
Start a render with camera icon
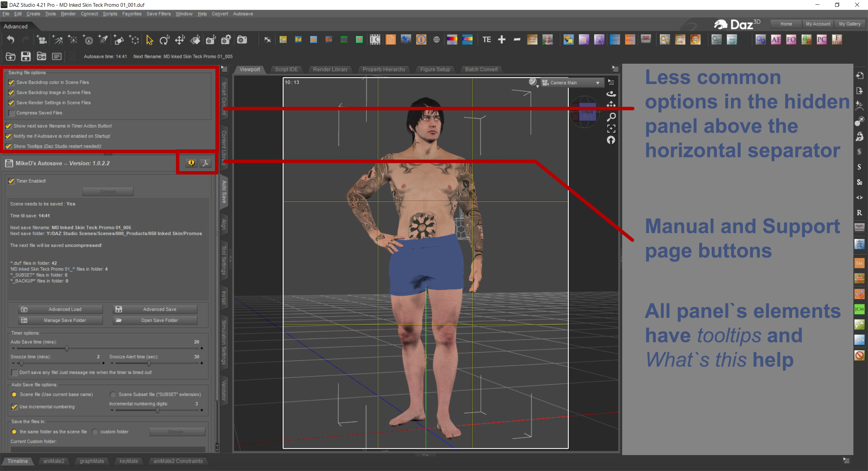click(242, 40)
